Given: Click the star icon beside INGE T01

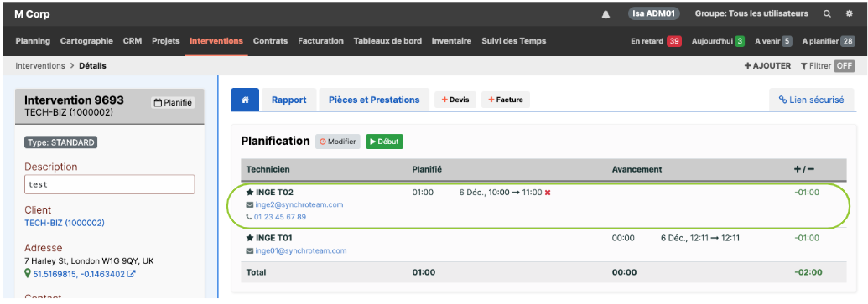Looking at the screenshot, I should [x=250, y=238].
